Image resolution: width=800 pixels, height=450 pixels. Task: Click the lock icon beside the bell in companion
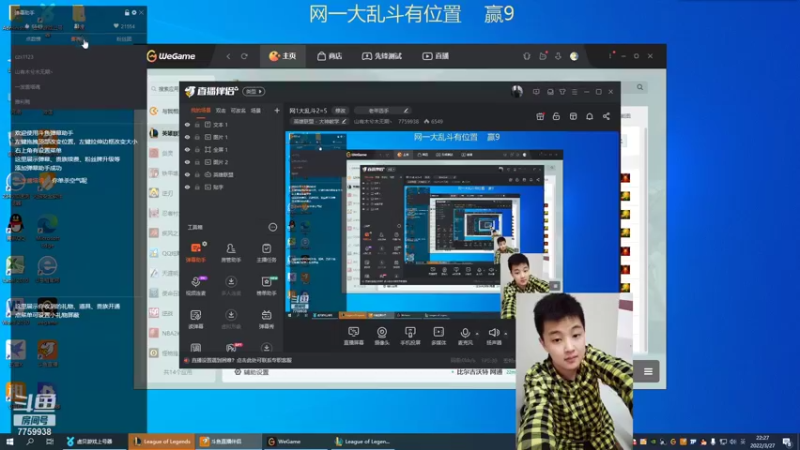(x=556, y=116)
